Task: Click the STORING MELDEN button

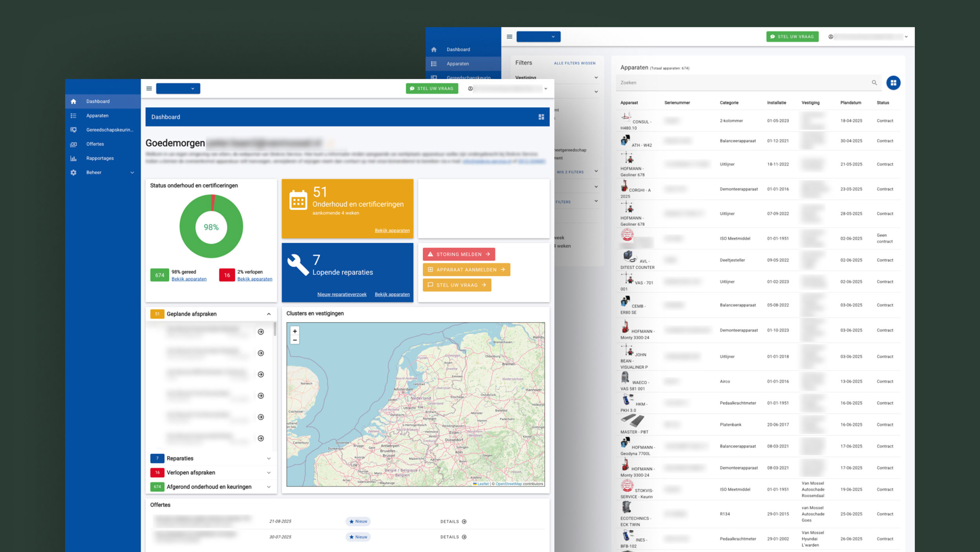Action: (x=459, y=254)
